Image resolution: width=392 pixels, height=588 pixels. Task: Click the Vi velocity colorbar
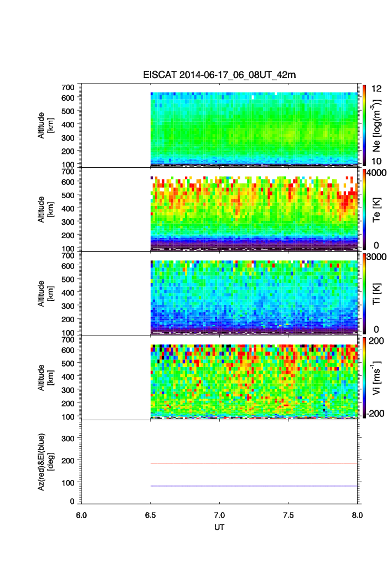tap(364, 378)
